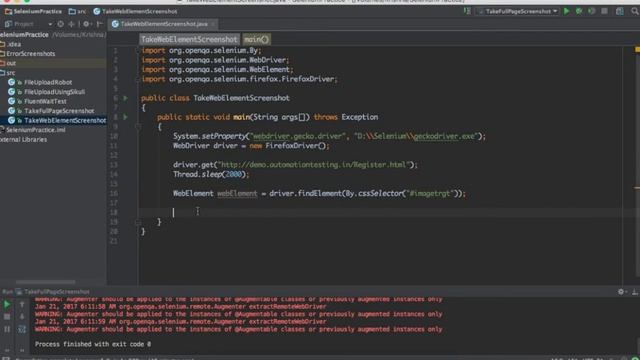Click SeleniumPractice breadcrumb in navigation bar

(33, 11)
